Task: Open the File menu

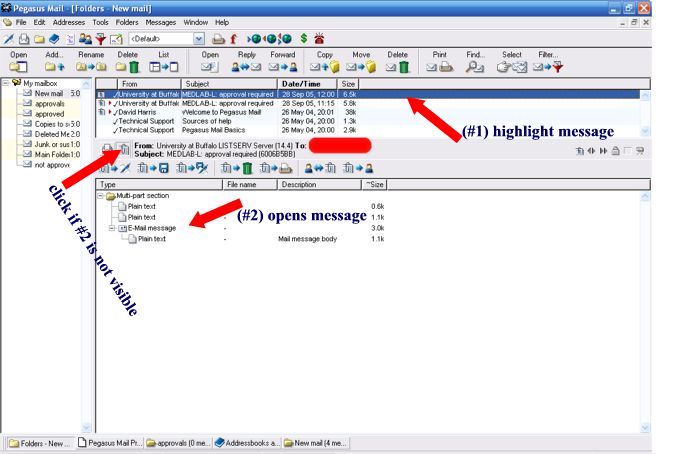Action: pos(21,22)
